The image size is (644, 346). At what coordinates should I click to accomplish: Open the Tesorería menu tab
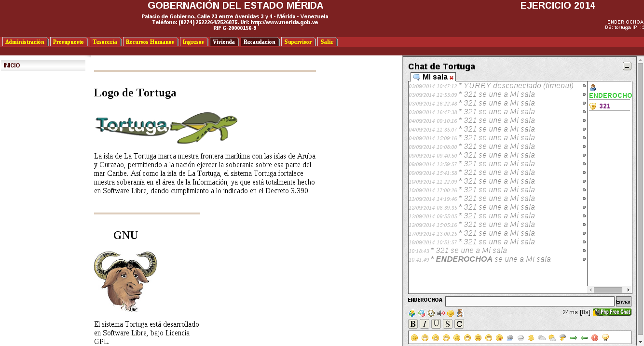click(x=105, y=42)
